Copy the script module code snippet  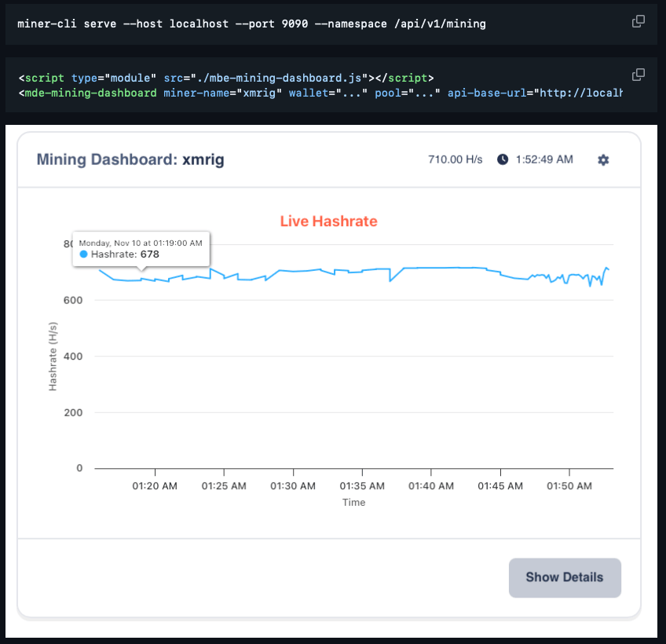(639, 75)
